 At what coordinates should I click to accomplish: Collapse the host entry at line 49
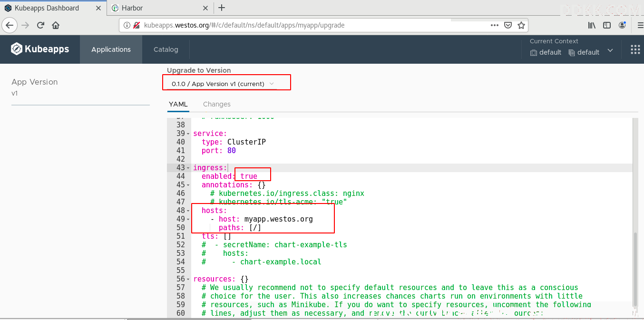click(x=188, y=219)
